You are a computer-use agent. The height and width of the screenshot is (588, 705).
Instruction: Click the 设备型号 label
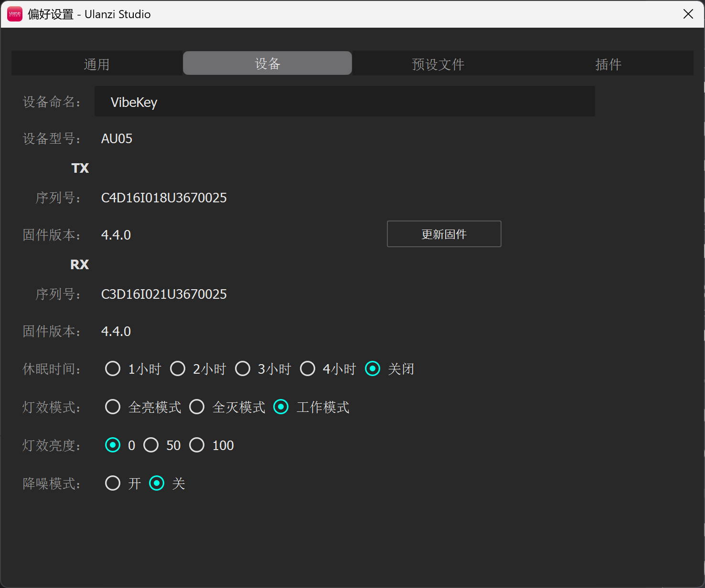[x=52, y=138]
